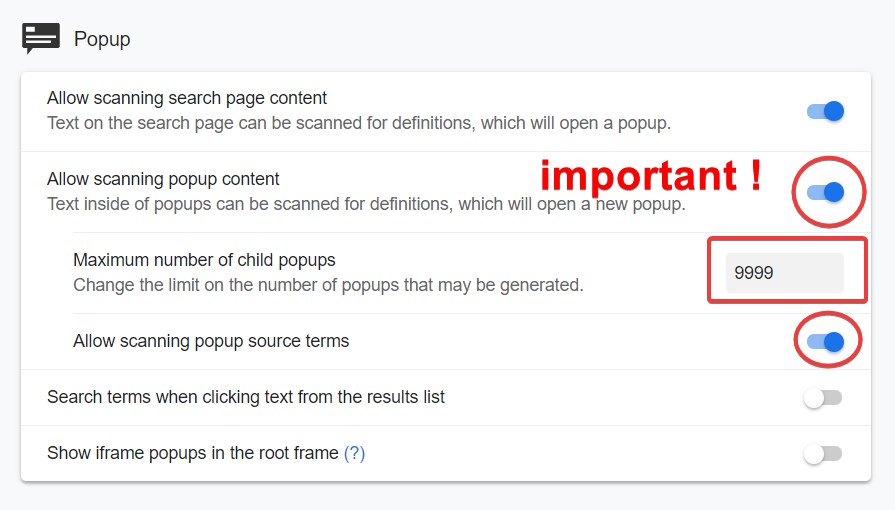Click "Search terms when clicking text" setting label

(x=246, y=397)
